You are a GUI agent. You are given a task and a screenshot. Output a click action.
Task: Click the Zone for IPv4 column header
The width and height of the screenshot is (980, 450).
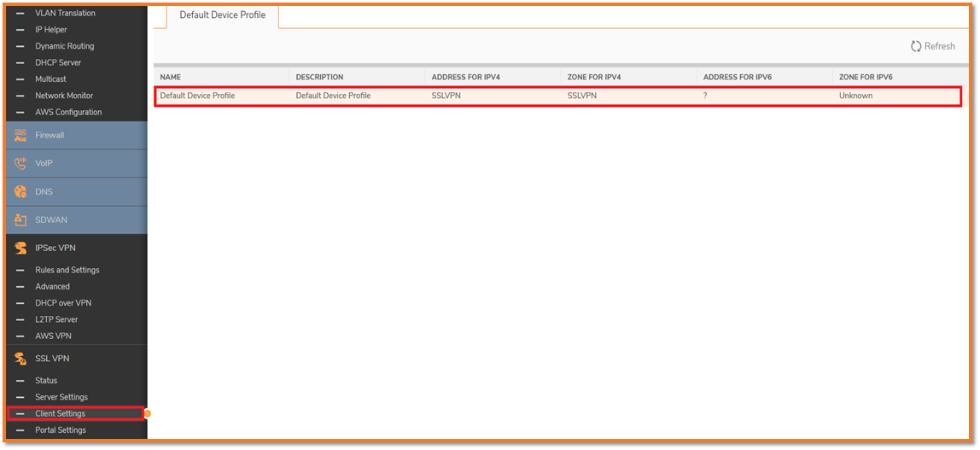[594, 77]
